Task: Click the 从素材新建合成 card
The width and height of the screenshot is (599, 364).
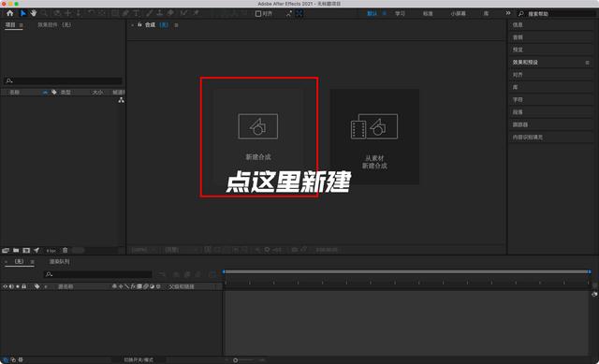Action: (x=374, y=137)
